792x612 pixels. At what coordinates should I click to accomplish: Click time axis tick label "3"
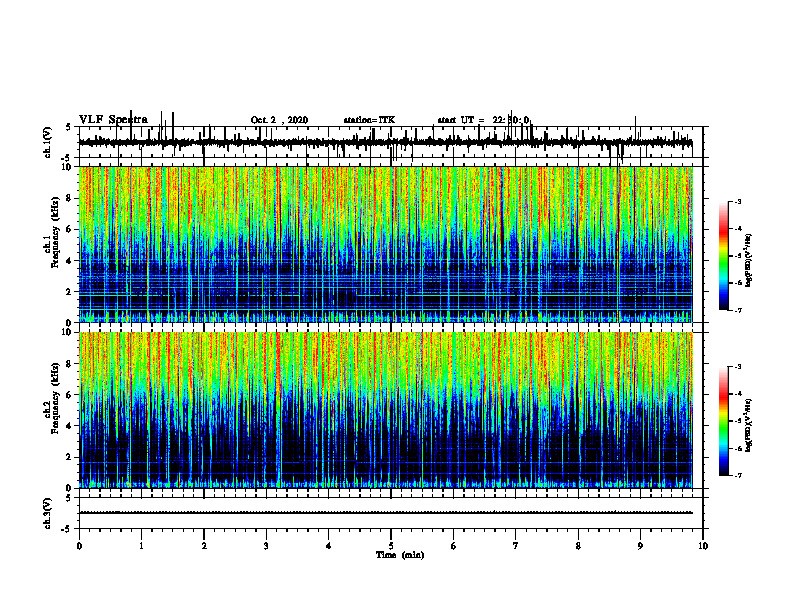pyautogui.click(x=266, y=546)
